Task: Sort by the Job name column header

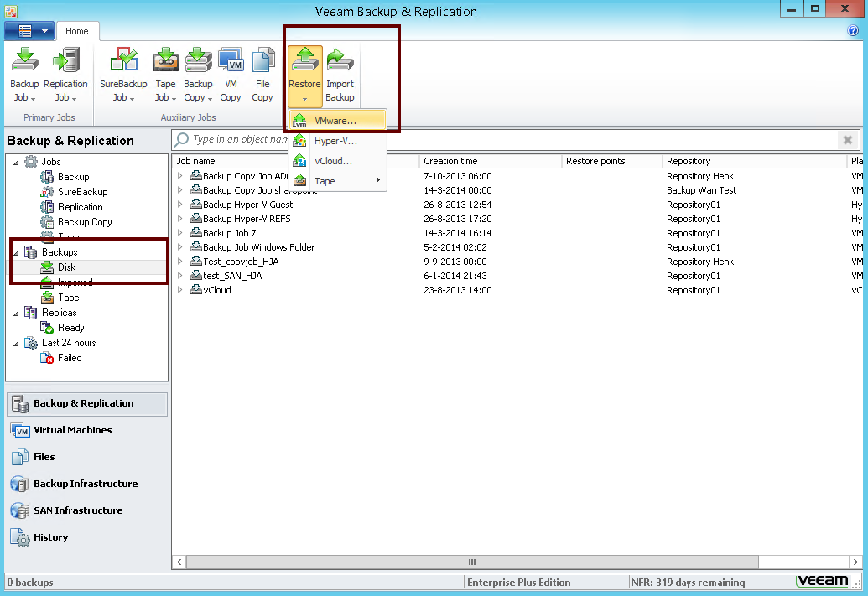Action: (295, 161)
